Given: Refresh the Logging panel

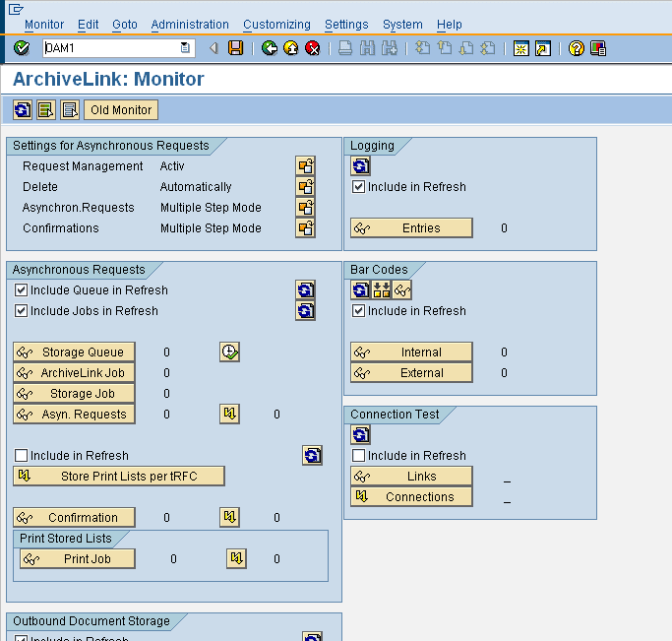Looking at the screenshot, I should (360, 166).
